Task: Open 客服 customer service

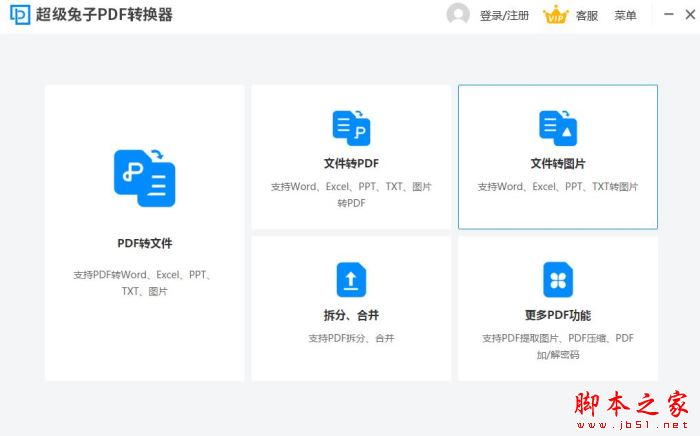Action: (x=587, y=16)
